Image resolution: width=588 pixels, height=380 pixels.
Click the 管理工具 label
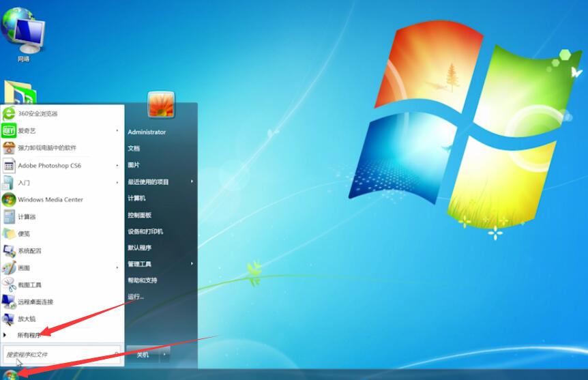click(140, 264)
